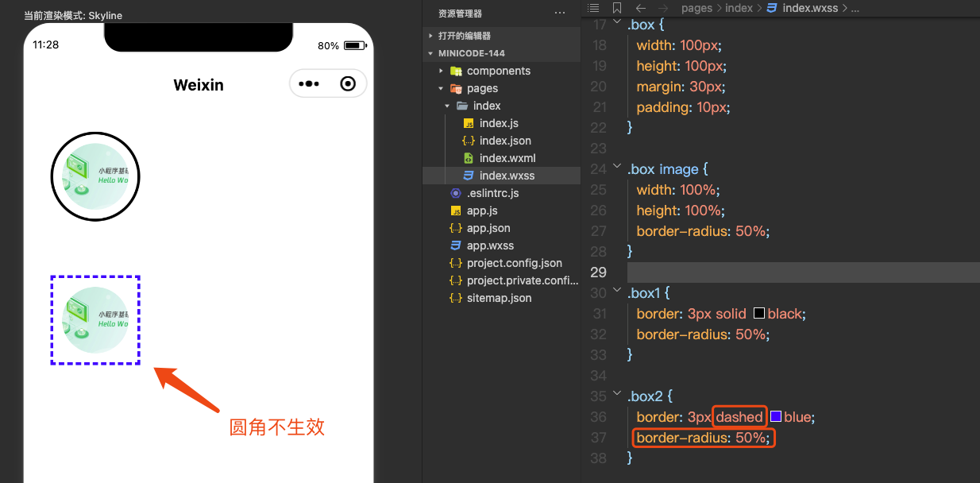Viewport: 980px width, 483px height.
Task: Collapse the pages folder arrow
Action: coord(442,88)
